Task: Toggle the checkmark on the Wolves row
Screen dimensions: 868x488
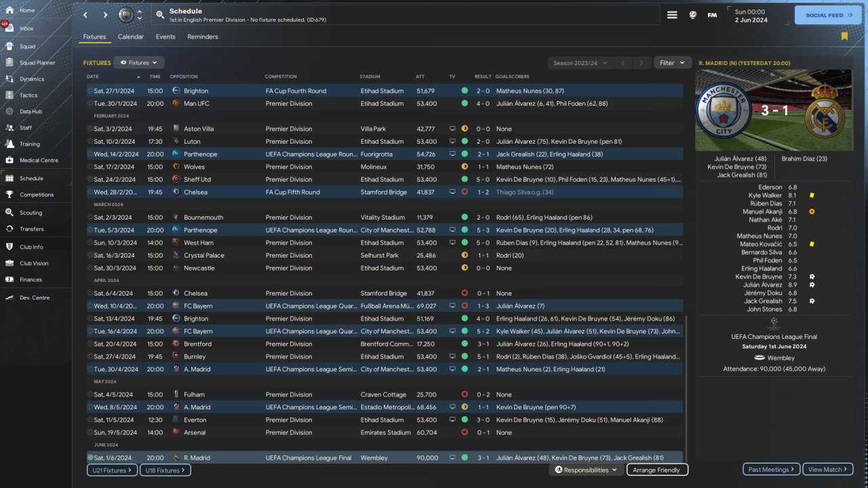Action: tap(90, 167)
